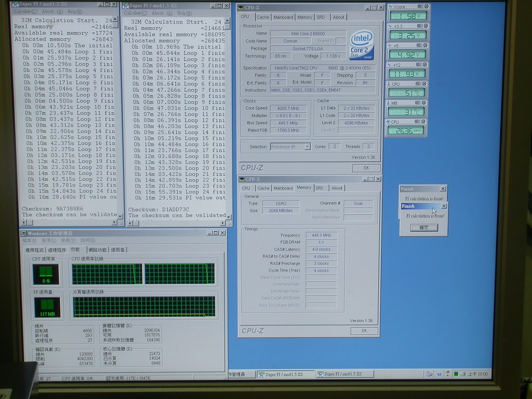Image resolution: width=532 pixels, height=399 pixels.
Task: Open settings icon on the MB temperature widget
Action: 418,102
